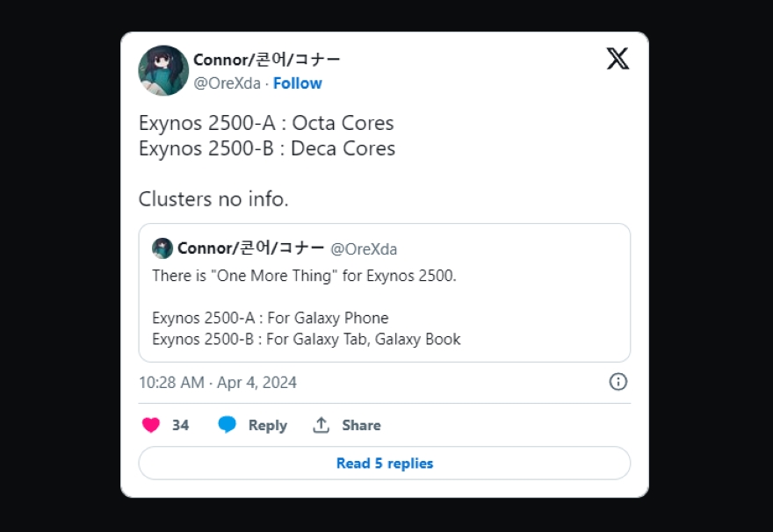Follow the OreXda account

click(x=298, y=83)
